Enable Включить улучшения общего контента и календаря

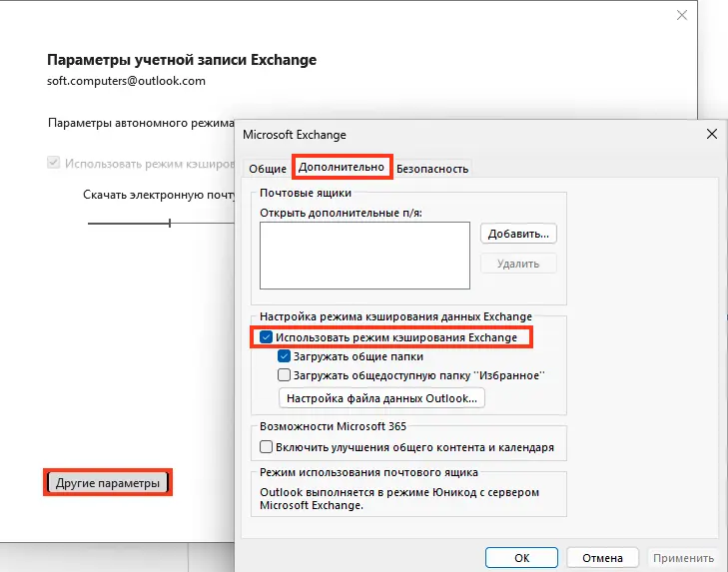point(266,447)
